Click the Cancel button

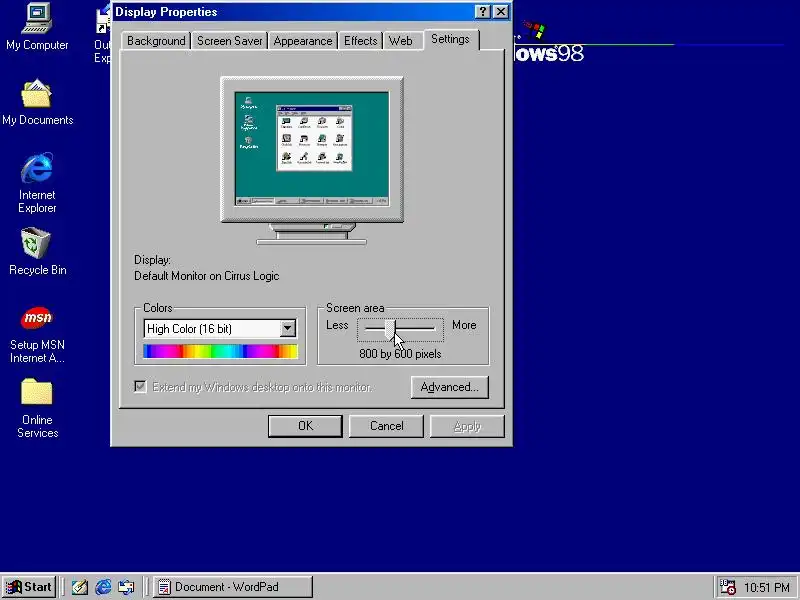tap(386, 426)
